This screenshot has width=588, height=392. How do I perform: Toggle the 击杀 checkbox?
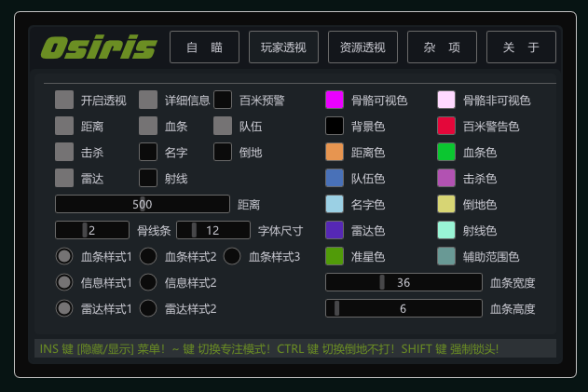(x=64, y=152)
